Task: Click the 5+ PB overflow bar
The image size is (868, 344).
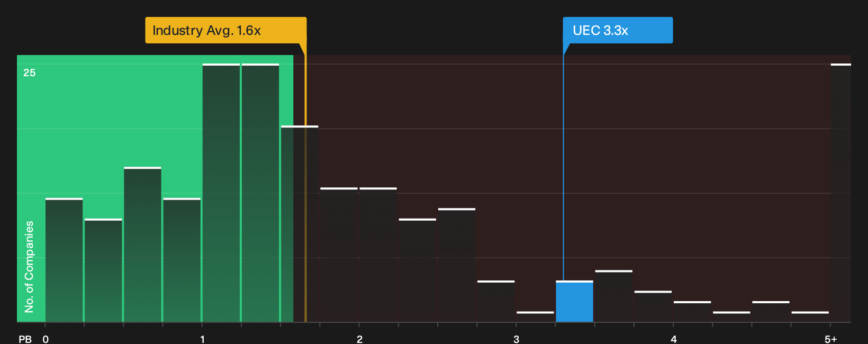Action: point(840,193)
